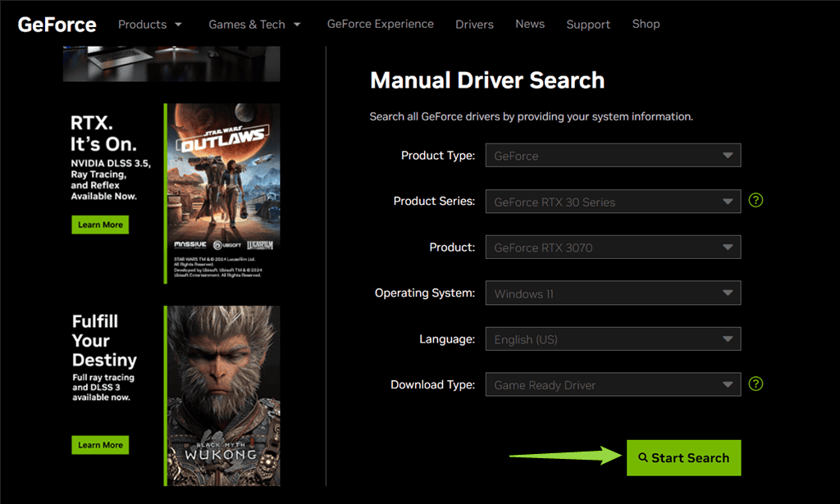Click Learn More under RTX. It's On.
This screenshot has width=840, height=504.
pyautogui.click(x=100, y=225)
